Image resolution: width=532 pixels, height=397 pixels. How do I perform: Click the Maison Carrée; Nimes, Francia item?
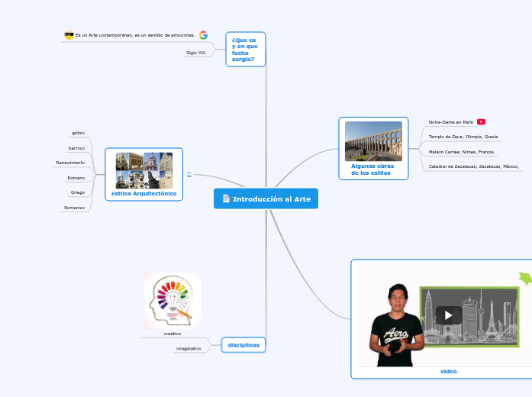click(x=460, y=152)
